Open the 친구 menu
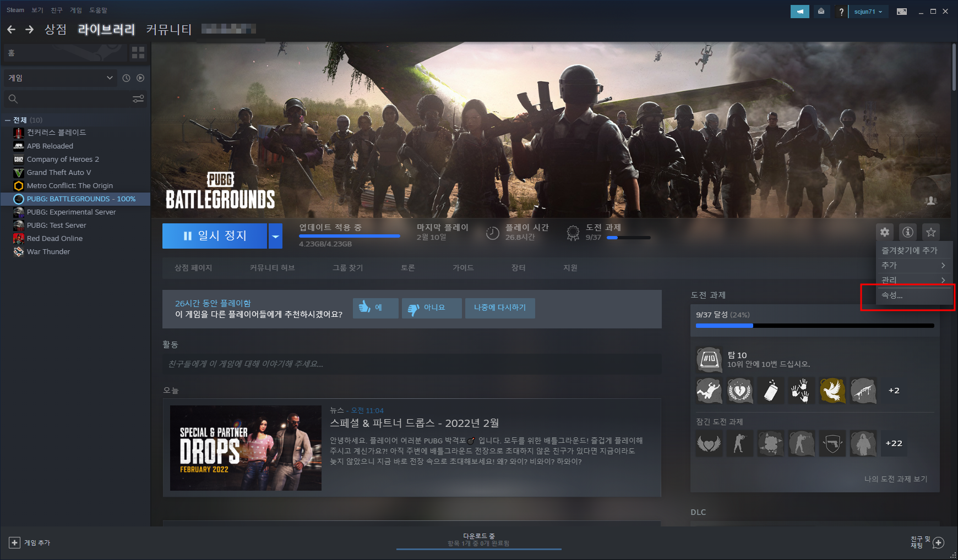Screen dimensions: 958x560 coord(57,10)
